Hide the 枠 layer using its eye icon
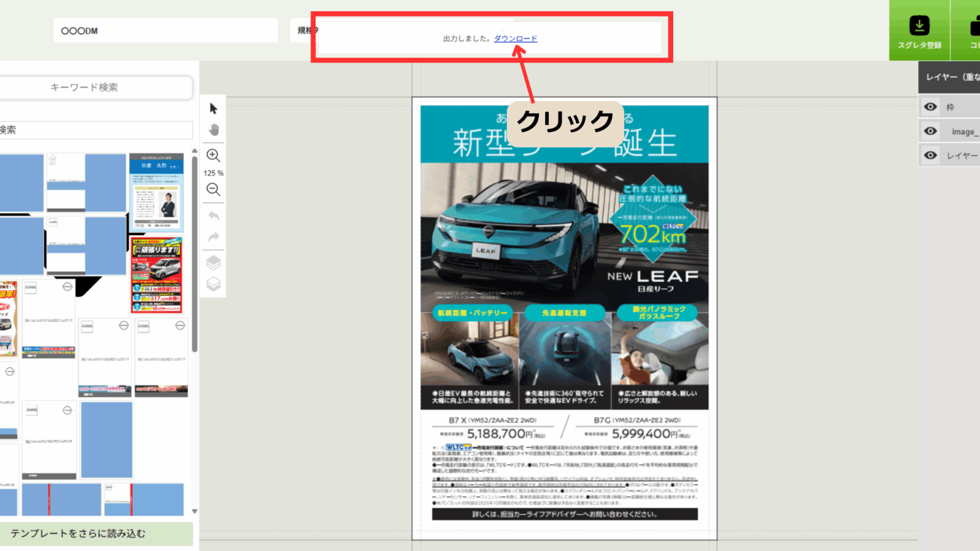The width and height of the screenshot is (980, 551). coord(930,107)
